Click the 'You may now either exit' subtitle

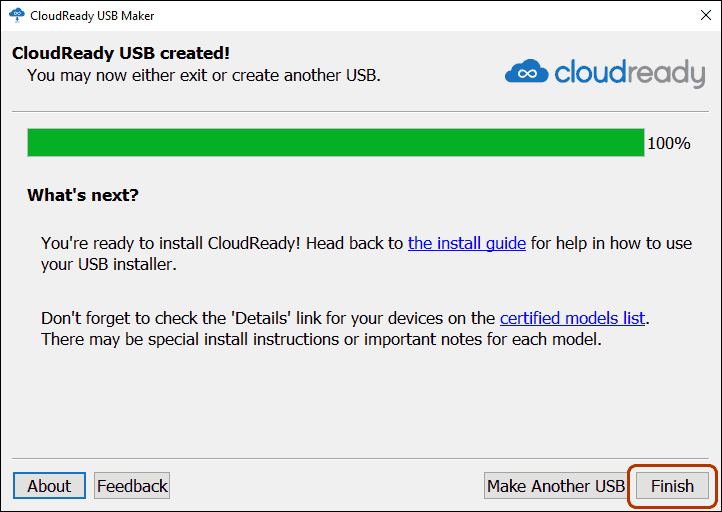point(204,75)
